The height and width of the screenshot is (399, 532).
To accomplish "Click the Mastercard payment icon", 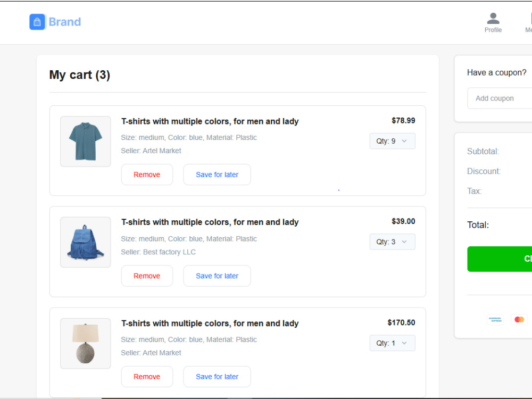I will tap(519, 320).
